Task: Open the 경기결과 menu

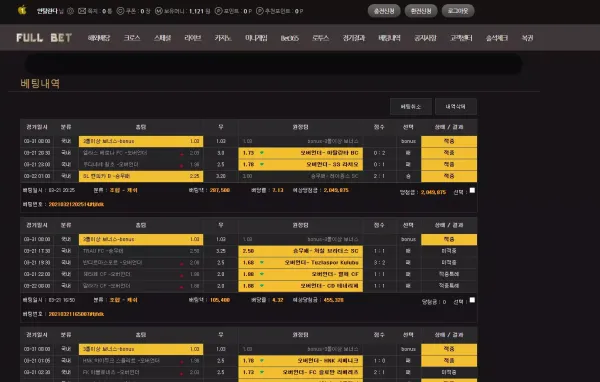Action: pos(354,38)
